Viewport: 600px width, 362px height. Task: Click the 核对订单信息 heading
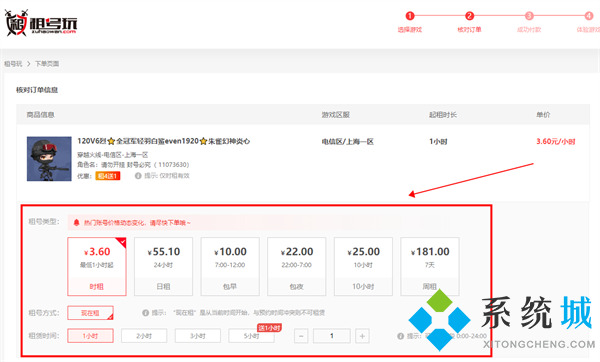(x=37, y=90)
